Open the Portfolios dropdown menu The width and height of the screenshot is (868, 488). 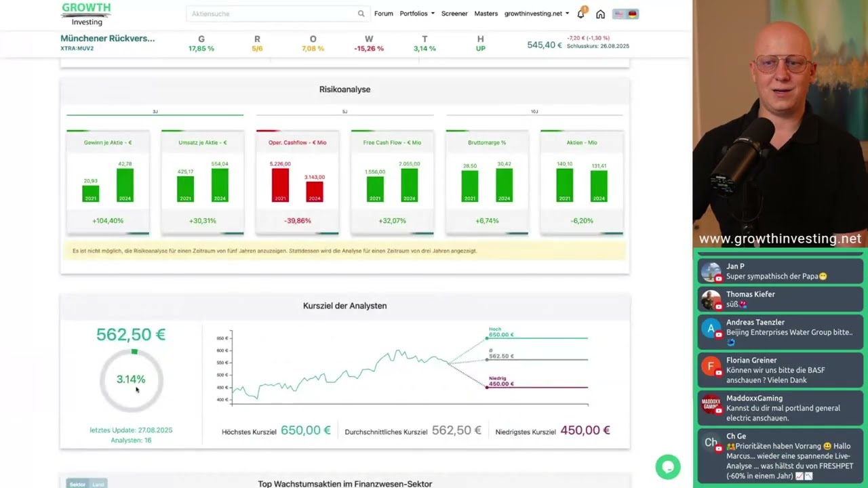coord(417,14)
